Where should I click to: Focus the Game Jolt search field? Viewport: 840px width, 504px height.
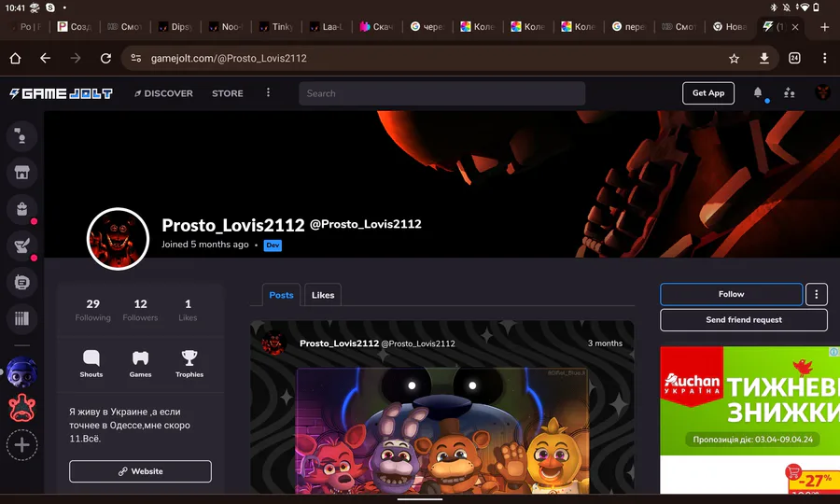[442, 93]
